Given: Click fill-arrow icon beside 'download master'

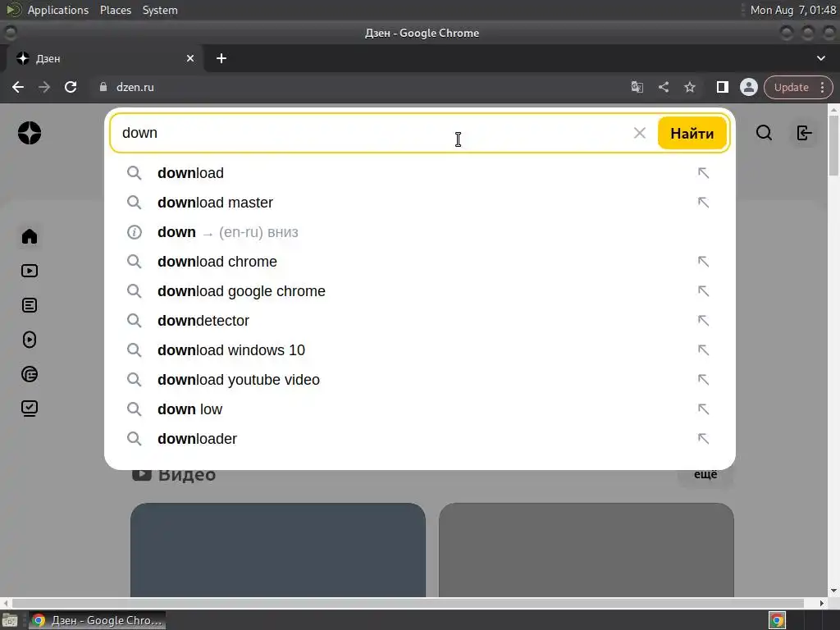Looking at the screenshot, I should coord(703,203).
